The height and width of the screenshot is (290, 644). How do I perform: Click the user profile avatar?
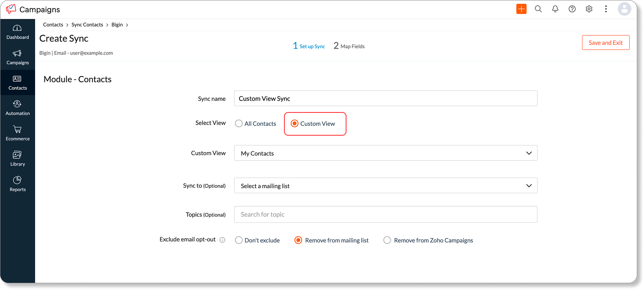tap(624, 9)
